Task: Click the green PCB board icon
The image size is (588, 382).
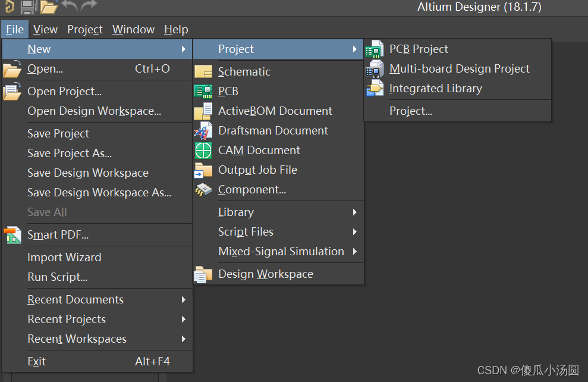Action: coord(203,91)
